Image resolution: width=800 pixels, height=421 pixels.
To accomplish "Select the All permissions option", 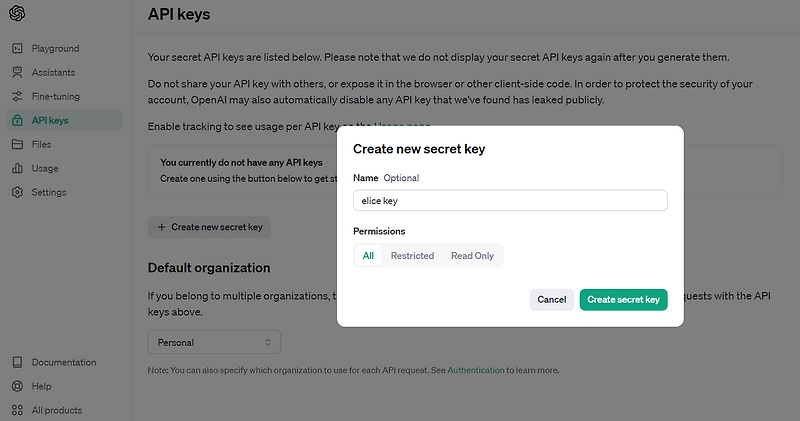I will [x=368, y=256].
